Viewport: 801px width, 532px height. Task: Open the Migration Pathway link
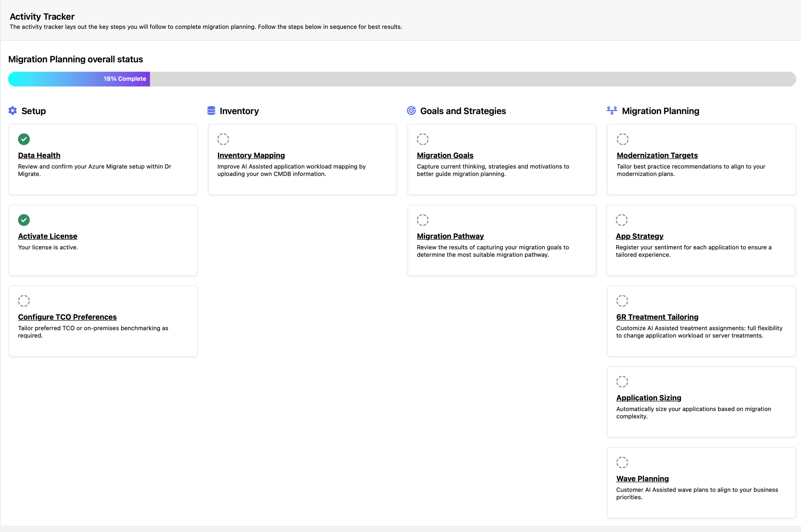tap(450, 236)
